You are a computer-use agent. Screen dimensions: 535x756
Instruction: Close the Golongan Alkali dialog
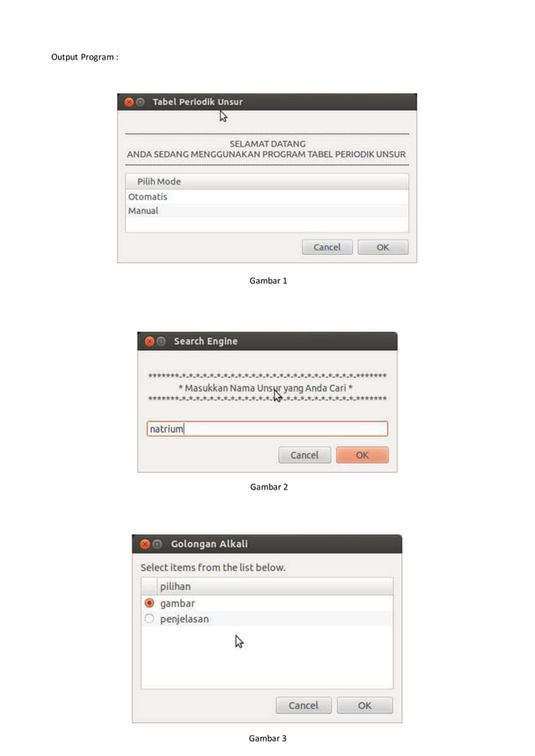point(145,544)
